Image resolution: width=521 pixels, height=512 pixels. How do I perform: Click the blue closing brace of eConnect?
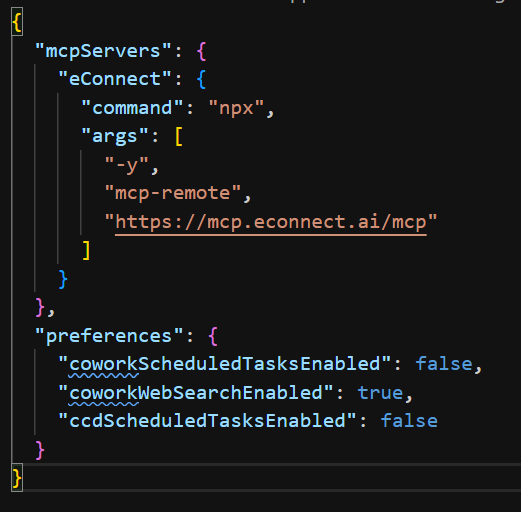(63, 279)
